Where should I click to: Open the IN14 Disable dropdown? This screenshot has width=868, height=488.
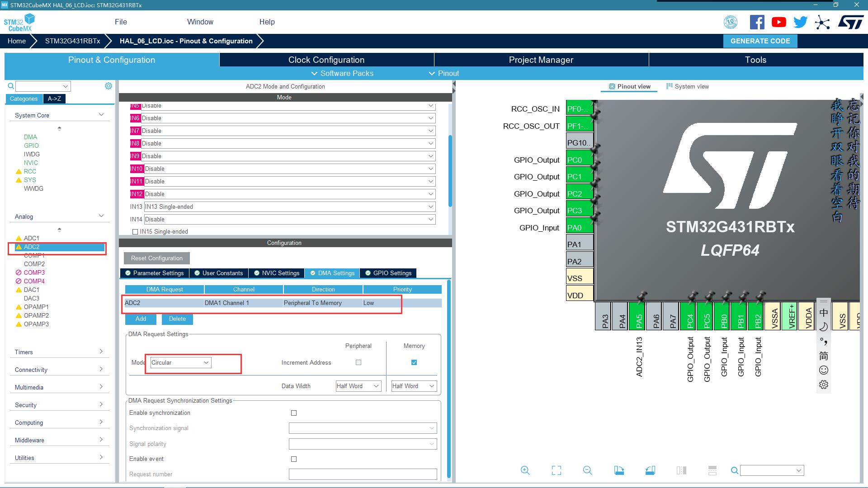pyautogui.click(x=290, y=219)
